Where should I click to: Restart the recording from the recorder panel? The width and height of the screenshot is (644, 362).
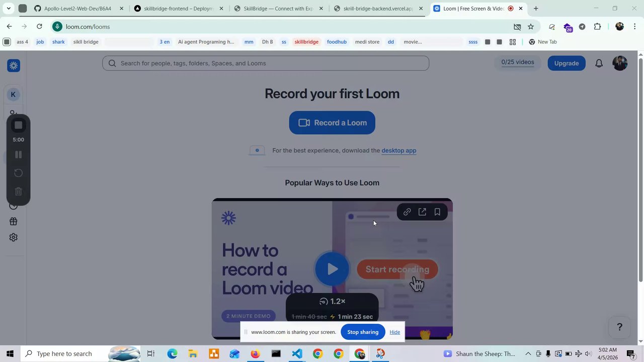(x=18, y=173)
